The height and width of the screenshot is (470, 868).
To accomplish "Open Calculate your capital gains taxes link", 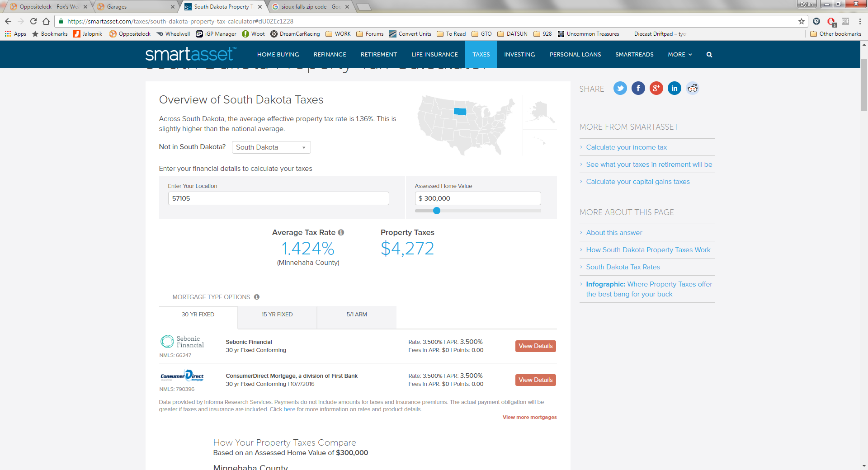I will 638,182.
